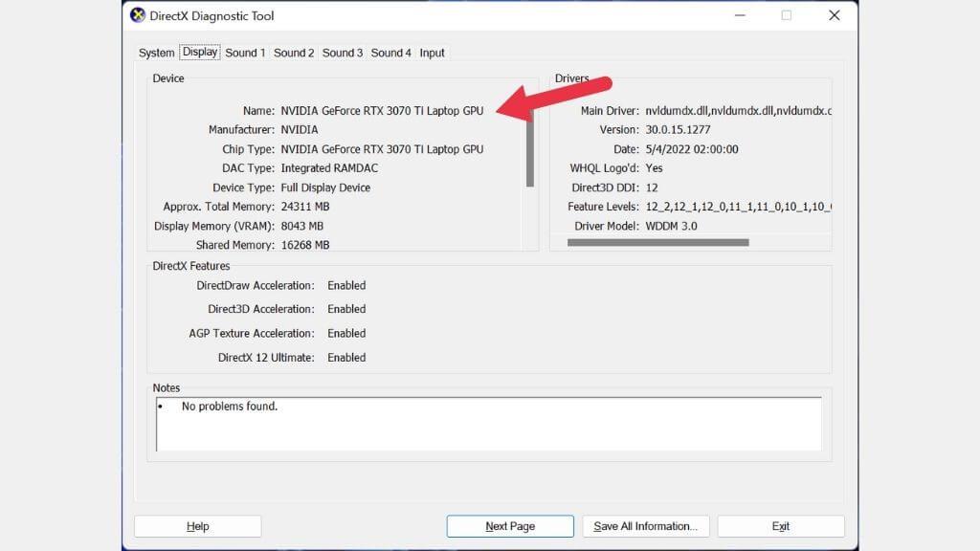The image size is (980, 551).
Task: Click the Approx. Total Memory label
Action: pos(219,207)
